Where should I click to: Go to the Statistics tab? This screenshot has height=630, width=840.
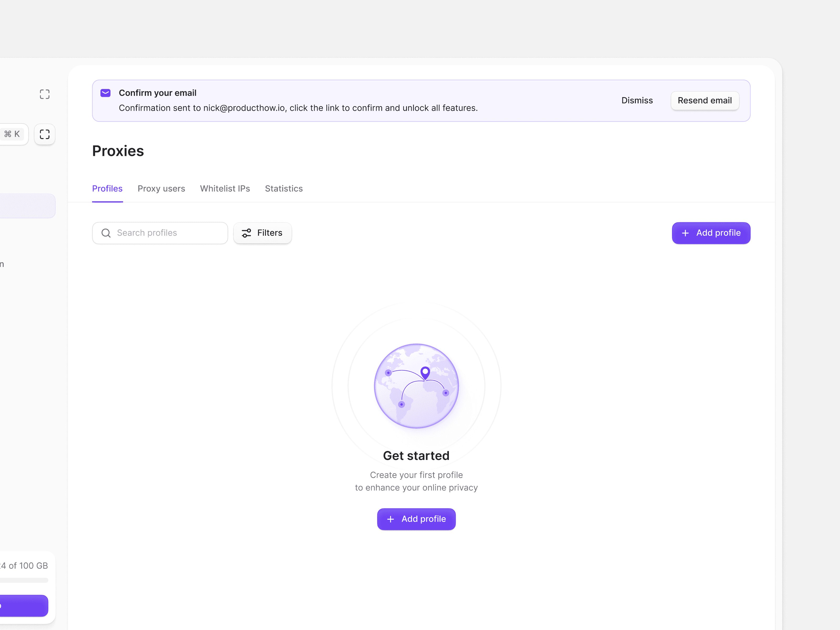pos(284,188)
